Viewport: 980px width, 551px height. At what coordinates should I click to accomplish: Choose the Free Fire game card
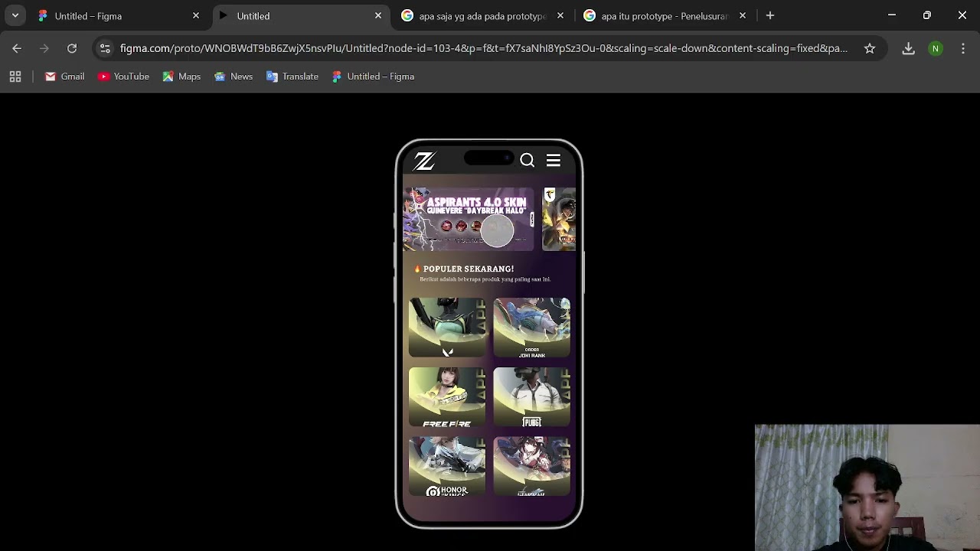coord(447,397)
